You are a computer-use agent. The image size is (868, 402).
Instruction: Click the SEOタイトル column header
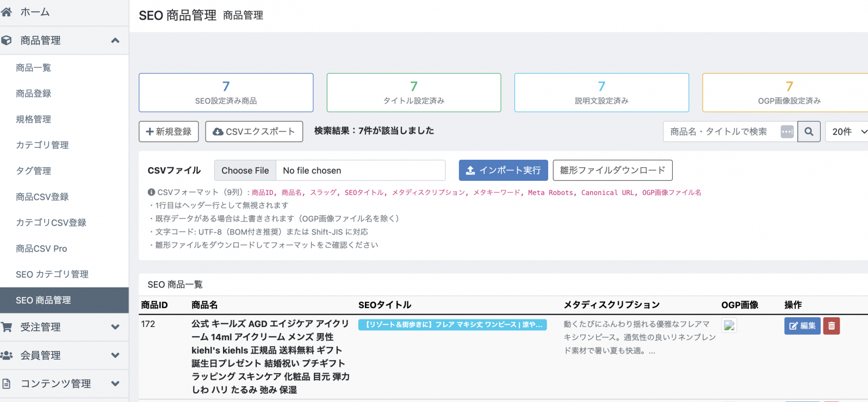(385, 305)
